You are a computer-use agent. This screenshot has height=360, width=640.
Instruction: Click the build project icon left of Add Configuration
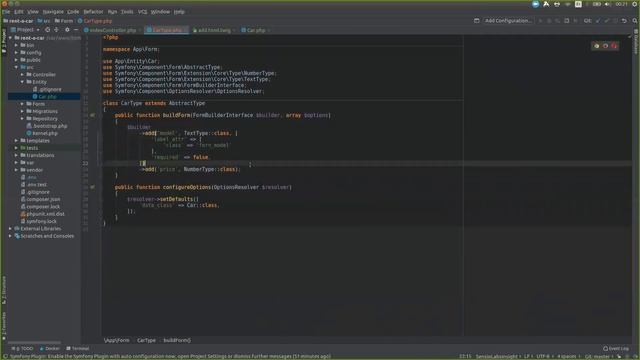tap(476, 20)
